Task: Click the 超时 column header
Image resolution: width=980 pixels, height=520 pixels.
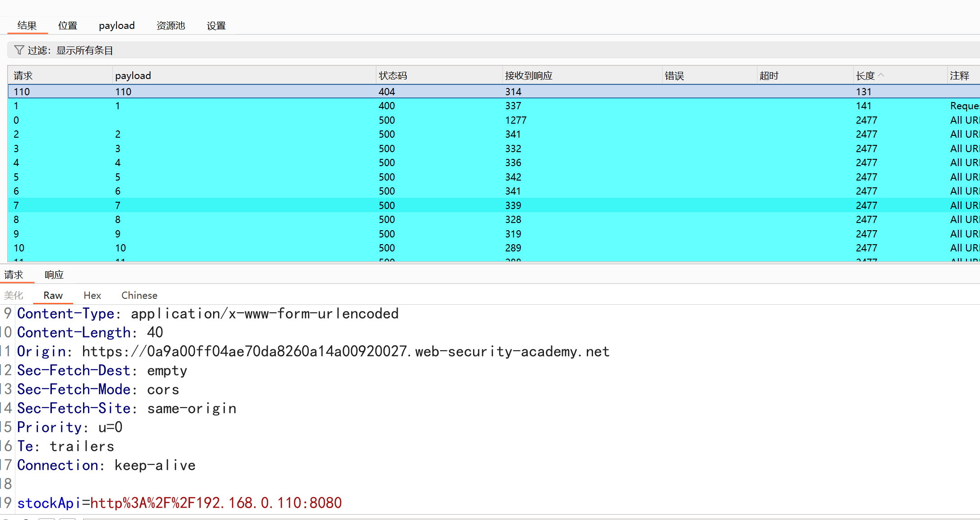Action: [x=769, y=75]
